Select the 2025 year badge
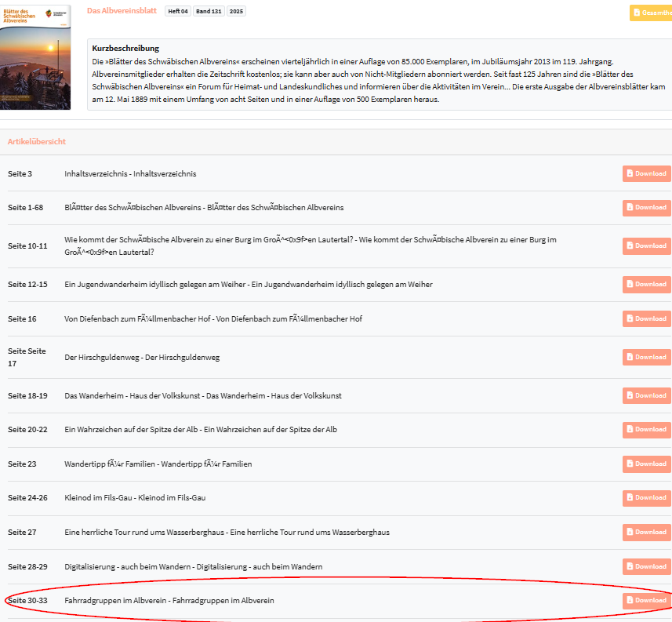Image resolution: width=672 pixels, height=622 pixels. tap(237, 12)
